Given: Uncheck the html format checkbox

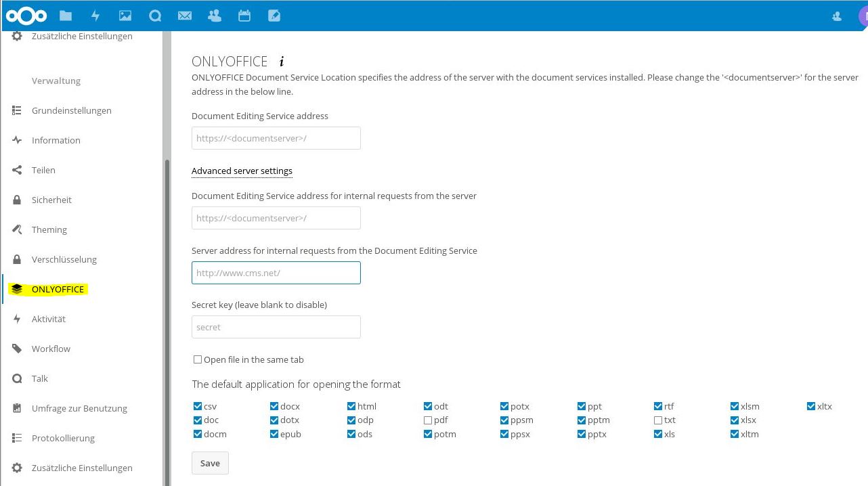Looking at the screenshot, I should (351, 407).
